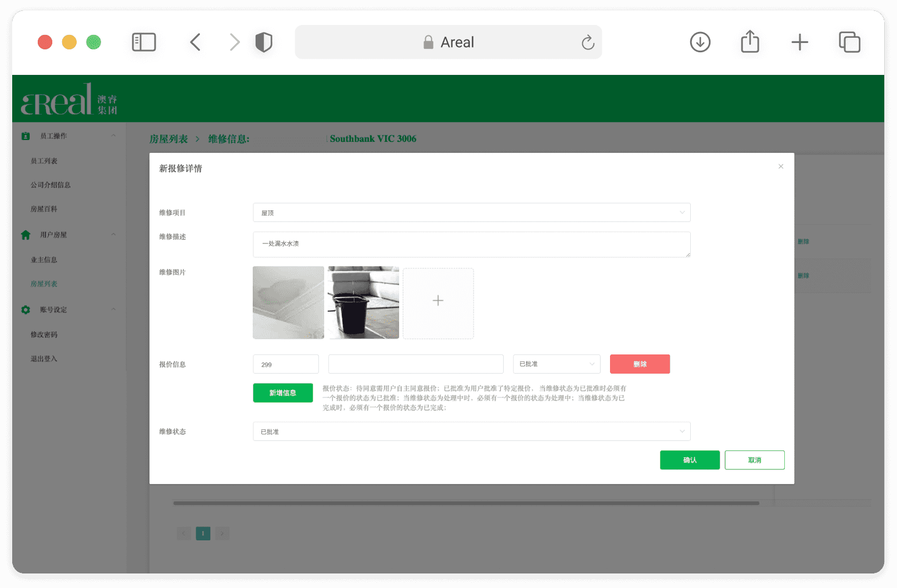Open the 已批准 quote status dropdown
Image resolution: width=897 pixels, height=588 pixels.
click(557, 364)
